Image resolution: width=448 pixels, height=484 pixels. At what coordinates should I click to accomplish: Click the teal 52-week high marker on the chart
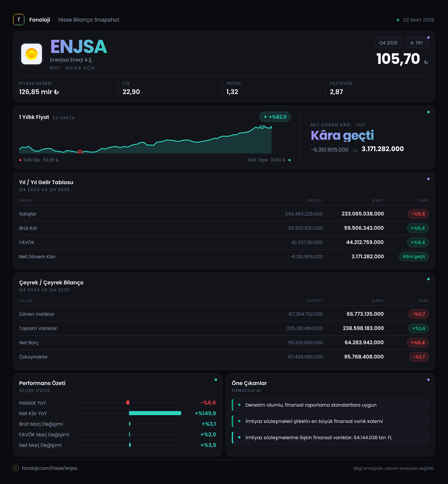[262, 126]
